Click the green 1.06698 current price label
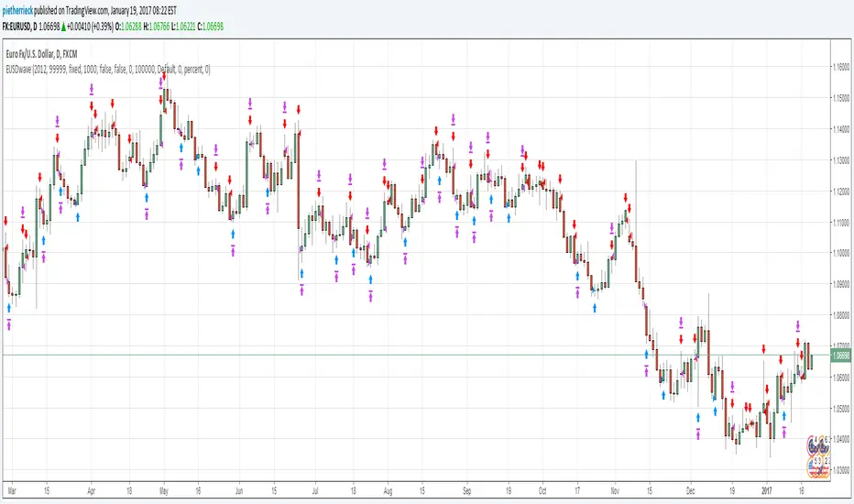The image size is (854, 504). pyautogui.click(x=841, y=356)
